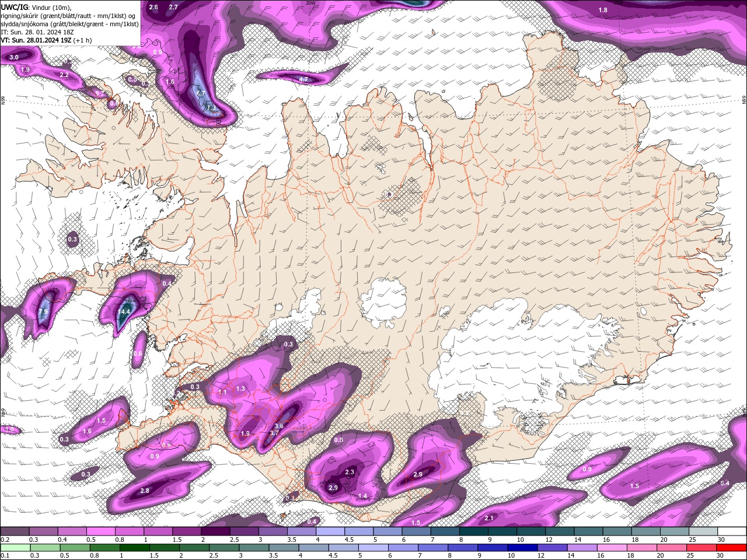Screen dimensions: 747x560
Task: Select the 0.5 swatch in the upper legend row
Action: (100, 531)
